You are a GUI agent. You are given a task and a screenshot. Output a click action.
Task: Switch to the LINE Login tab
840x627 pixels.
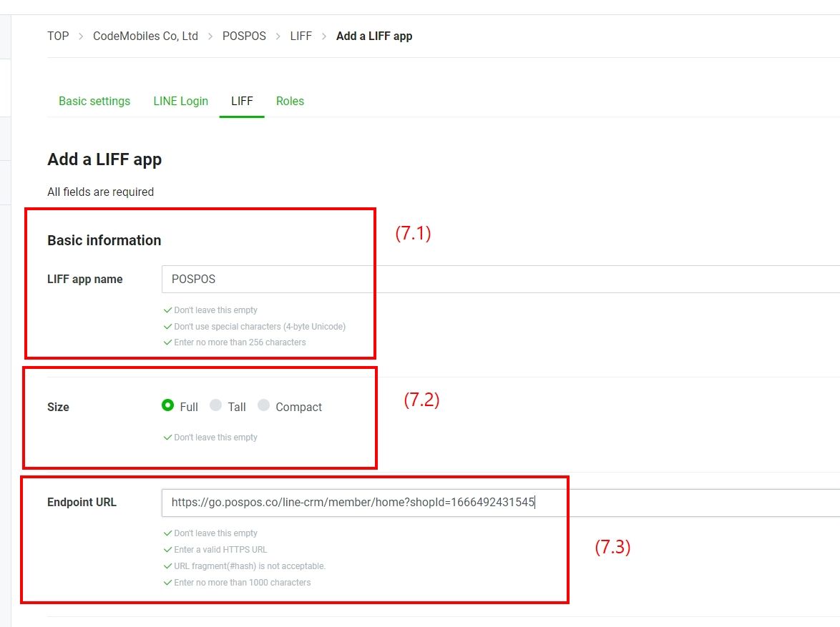180,101
